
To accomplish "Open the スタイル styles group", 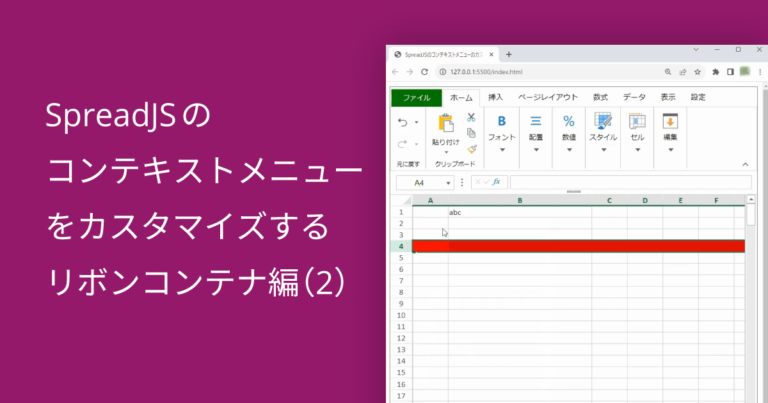I will pyautogui.click(x=603, y=134).
